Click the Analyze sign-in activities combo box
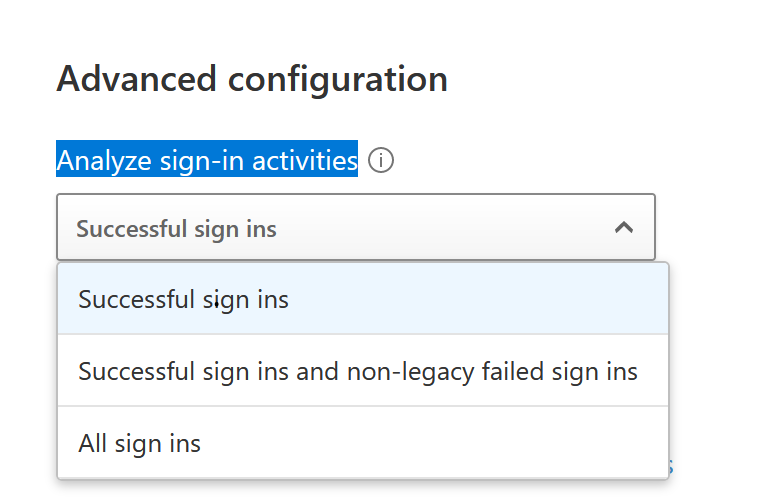The width and height of the screenshot is (781, 503). [x=356, y=227]
